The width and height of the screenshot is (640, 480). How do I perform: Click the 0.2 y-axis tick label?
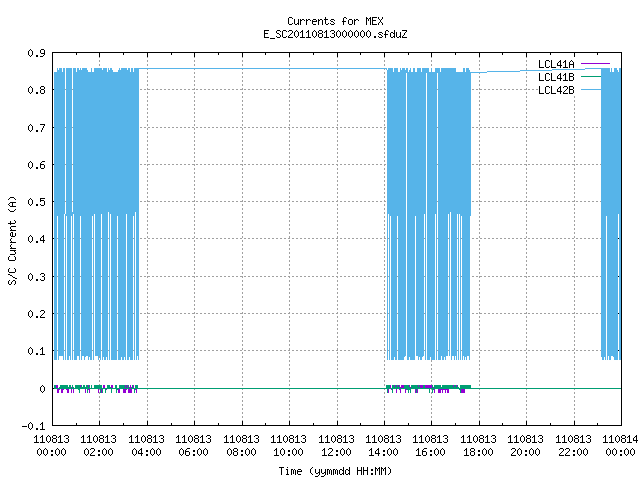[36, 314]
